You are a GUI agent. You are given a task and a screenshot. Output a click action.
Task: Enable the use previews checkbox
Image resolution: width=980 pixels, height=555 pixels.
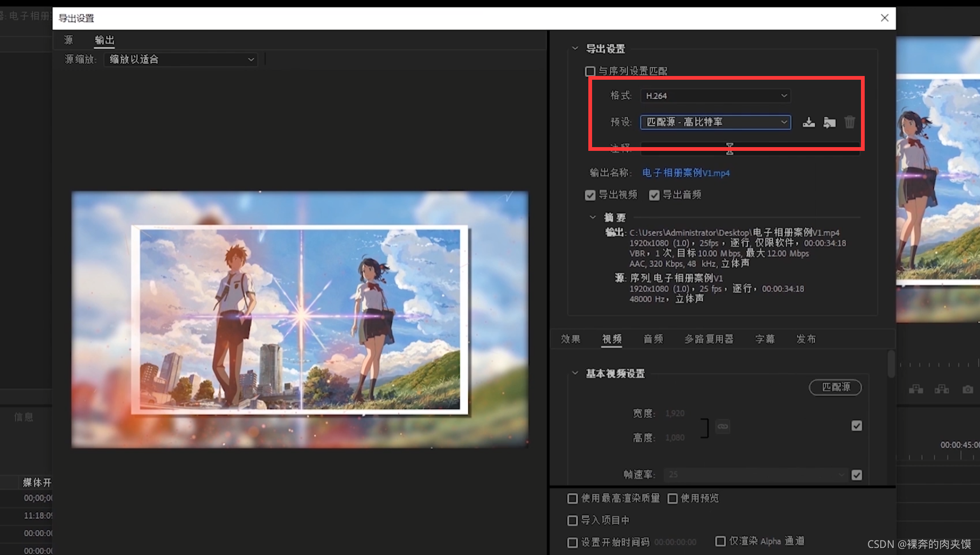tap(672, 498)
